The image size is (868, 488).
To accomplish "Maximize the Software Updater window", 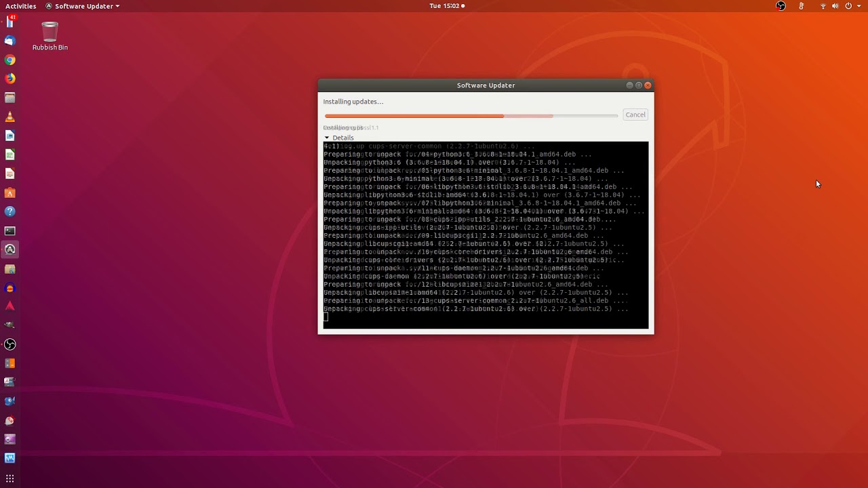I will coord(639,85).
